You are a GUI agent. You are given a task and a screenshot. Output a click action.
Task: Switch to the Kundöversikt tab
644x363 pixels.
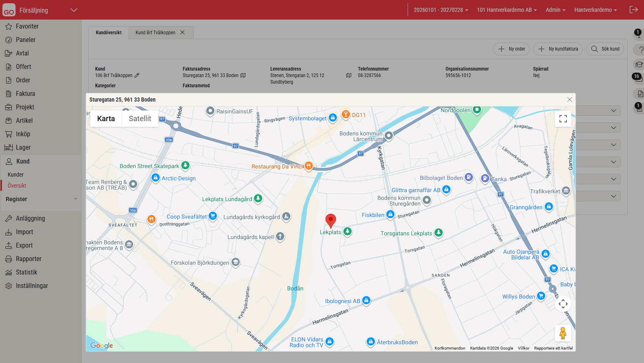(109, 33)
